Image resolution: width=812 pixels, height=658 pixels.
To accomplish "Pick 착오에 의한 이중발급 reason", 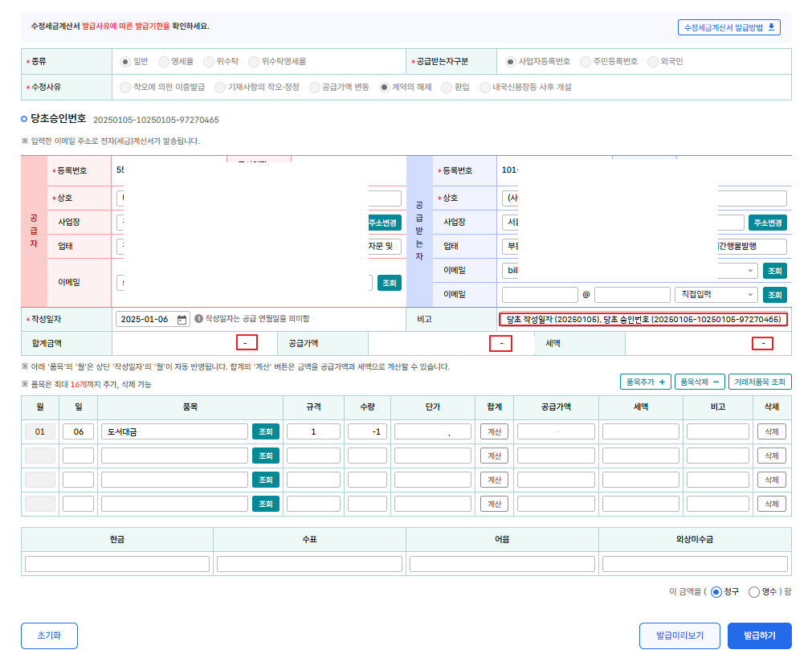I will tap(124, 88).
